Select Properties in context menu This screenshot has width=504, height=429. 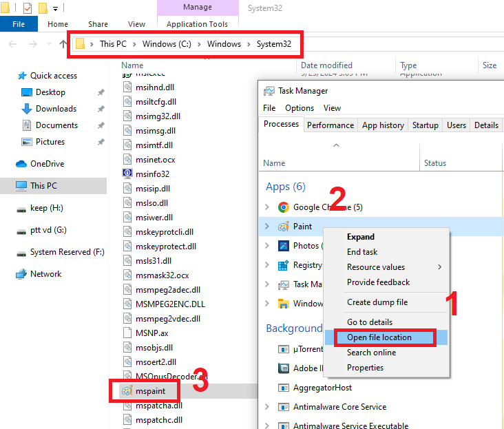point(365,368)
